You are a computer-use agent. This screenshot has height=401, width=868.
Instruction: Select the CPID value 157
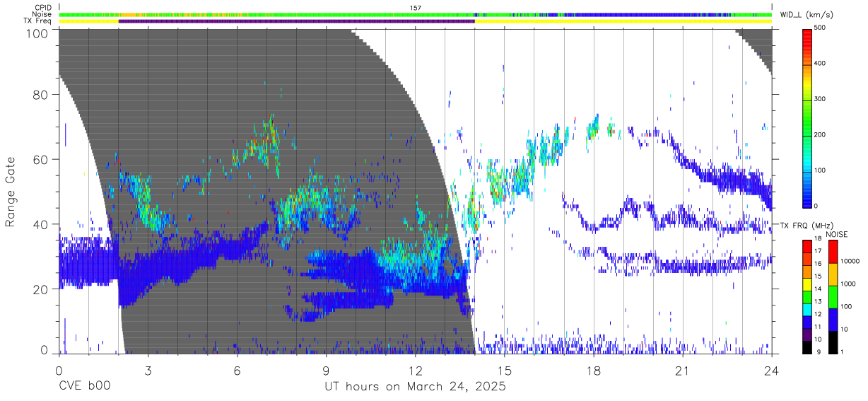(416, 8)
